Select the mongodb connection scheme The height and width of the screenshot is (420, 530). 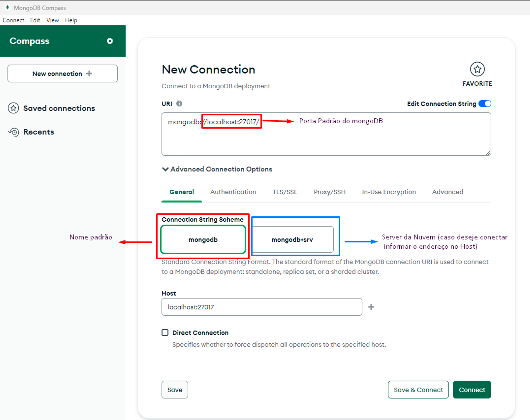[203, 240]
